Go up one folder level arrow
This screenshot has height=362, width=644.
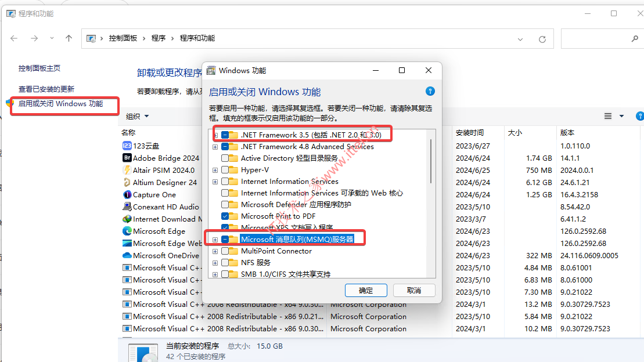(x=69, y=38)
